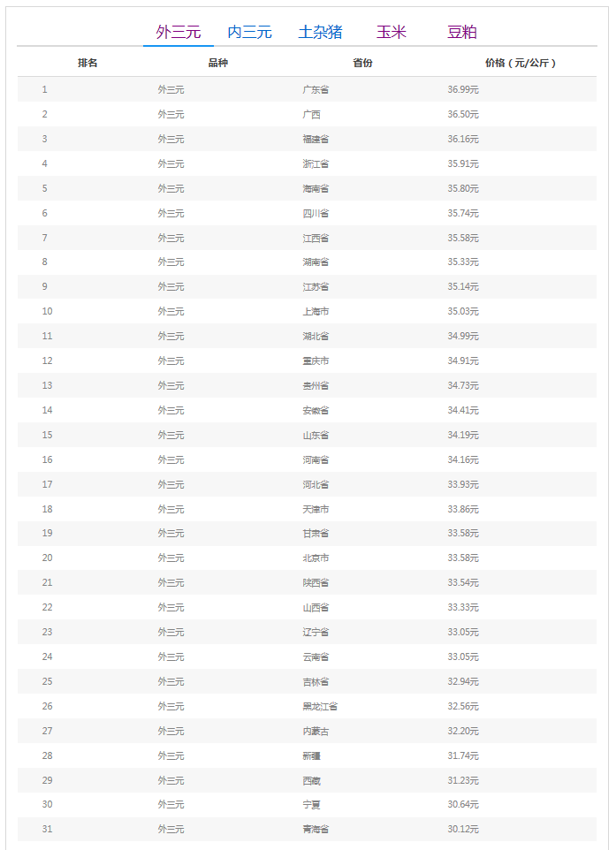Image resolution: width=616 pixels, height=850 pixels.
Task: Switch to the 玉米 tab
Action: (x=391, y=33)
